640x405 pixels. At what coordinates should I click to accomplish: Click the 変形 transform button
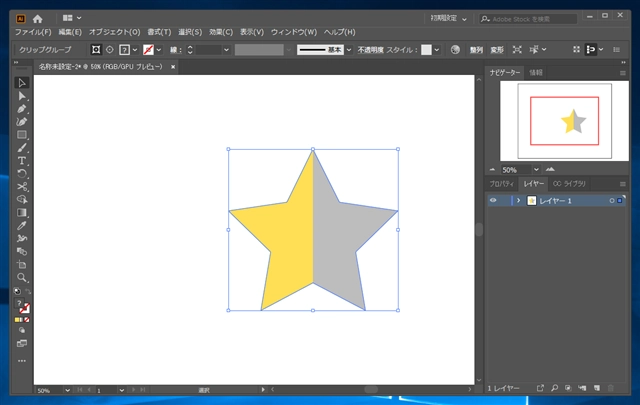tap(497, 50)
